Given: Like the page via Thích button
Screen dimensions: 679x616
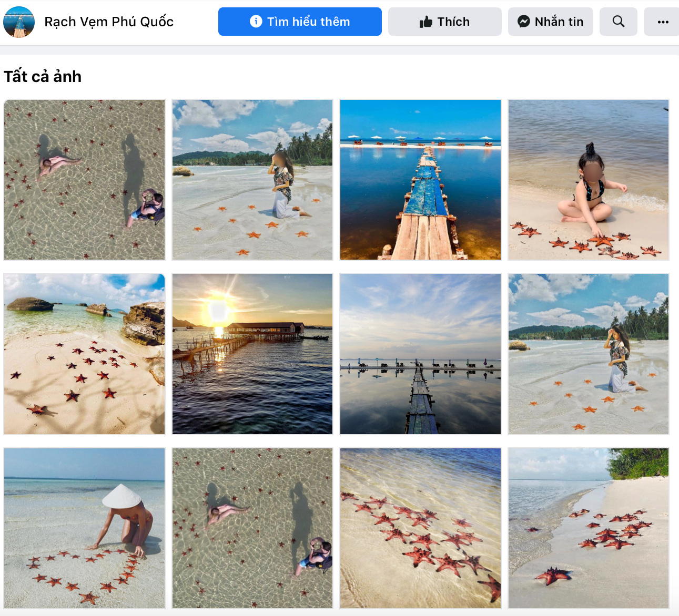Looking at the screenshot, I should [444, 21].
